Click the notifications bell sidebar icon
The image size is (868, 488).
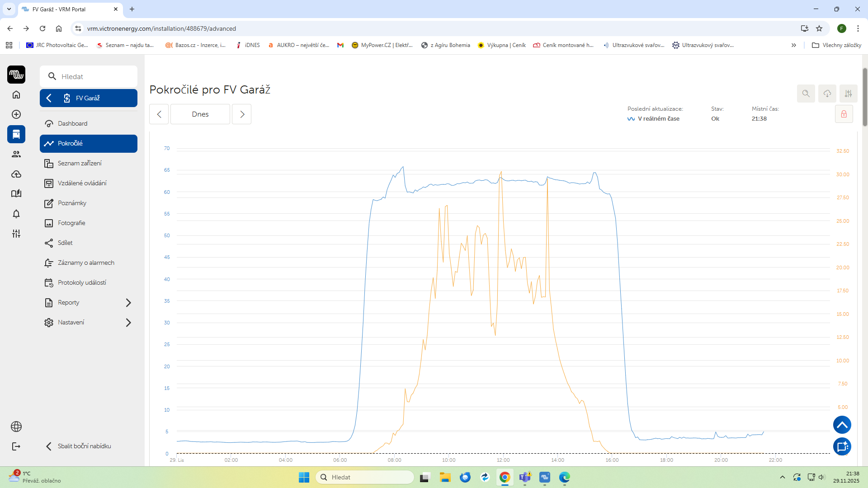tap(16, 214)
